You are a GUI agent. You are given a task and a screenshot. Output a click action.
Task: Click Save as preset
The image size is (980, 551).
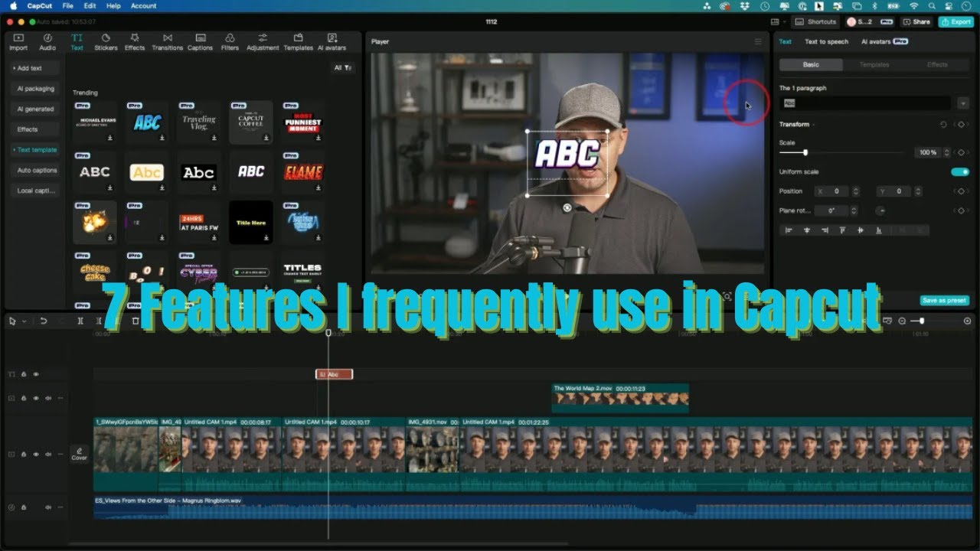coord(945,301)
